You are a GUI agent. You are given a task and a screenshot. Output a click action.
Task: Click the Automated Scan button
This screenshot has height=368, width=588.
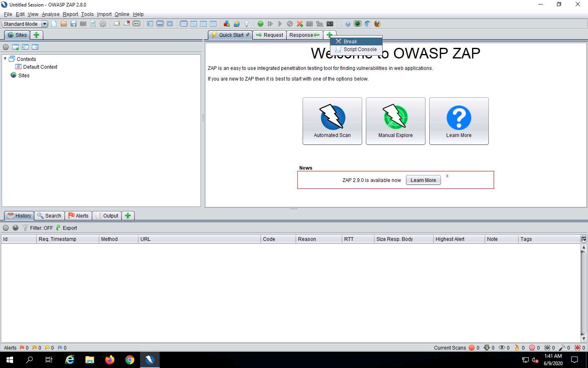coord(332,121)
